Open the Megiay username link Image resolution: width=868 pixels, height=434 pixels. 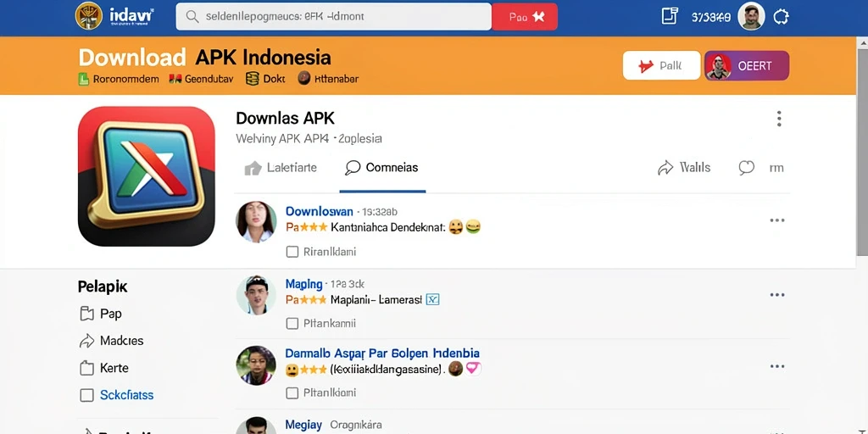304,426
